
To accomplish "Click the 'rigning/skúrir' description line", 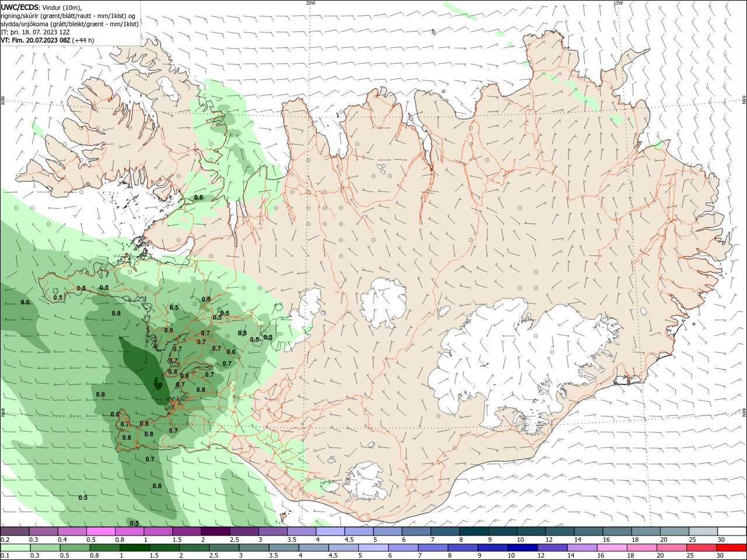I will 69,16.
